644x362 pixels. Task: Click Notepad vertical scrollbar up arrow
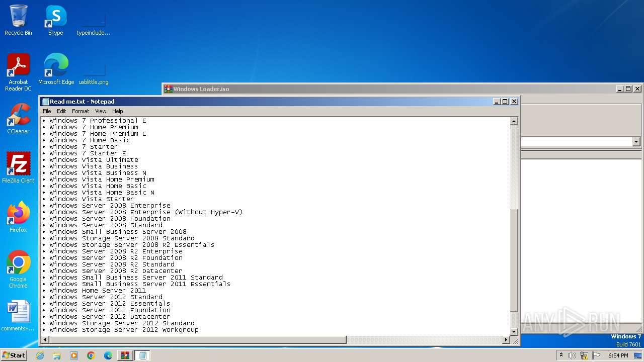[514, 121]
